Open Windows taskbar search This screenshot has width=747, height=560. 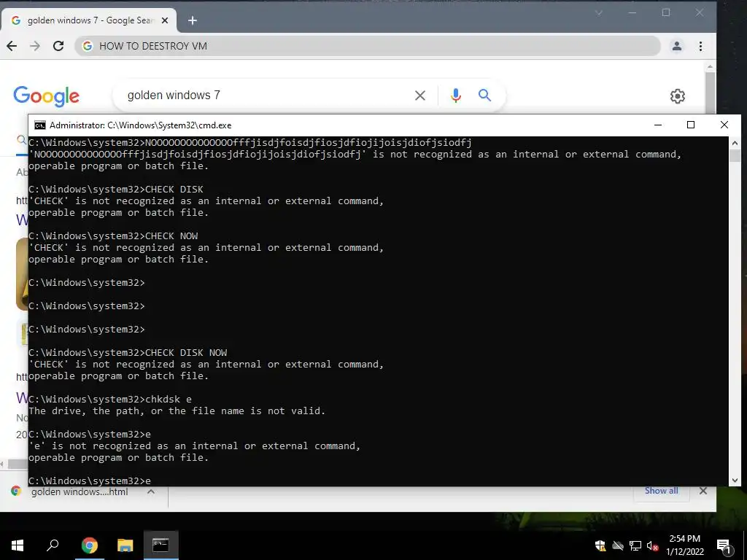click(53, 545)
